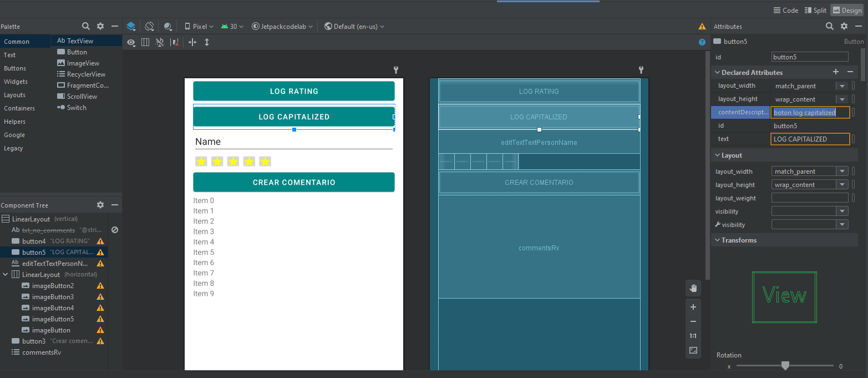Minimize the Palette panel
Viewport: 868px width, 378px height.
pos(115,26)
